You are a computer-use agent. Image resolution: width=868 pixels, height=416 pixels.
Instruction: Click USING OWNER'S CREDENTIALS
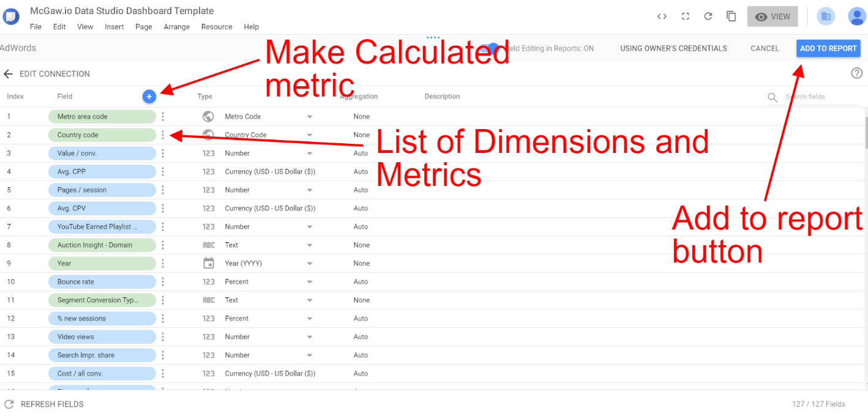point(673,48)
